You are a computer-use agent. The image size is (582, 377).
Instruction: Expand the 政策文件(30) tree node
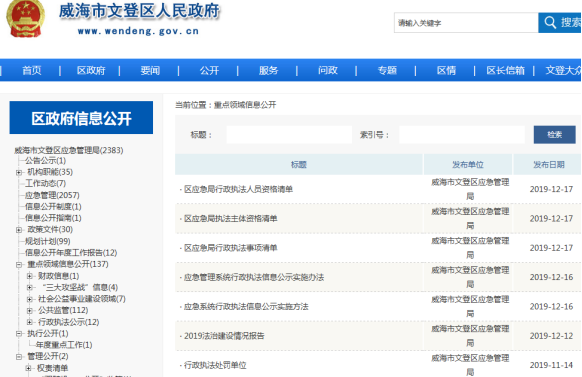[x=19, y=230]
